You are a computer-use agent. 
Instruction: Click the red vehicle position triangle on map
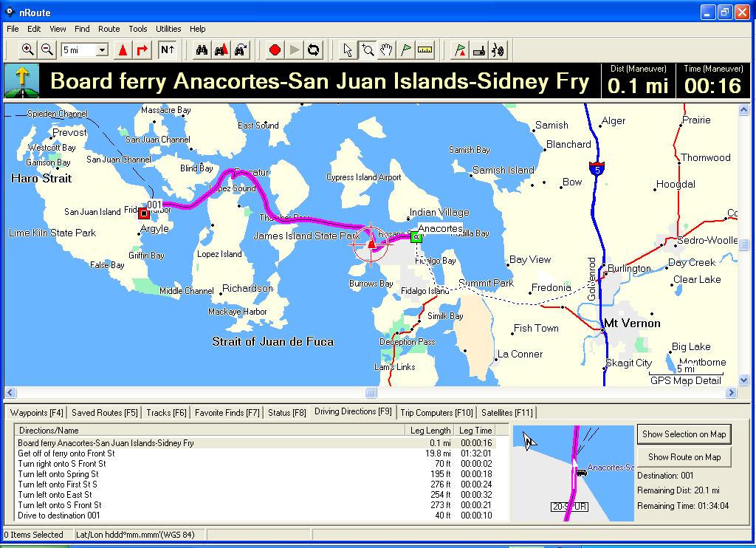pyautogui.click(x=371, y=244)
